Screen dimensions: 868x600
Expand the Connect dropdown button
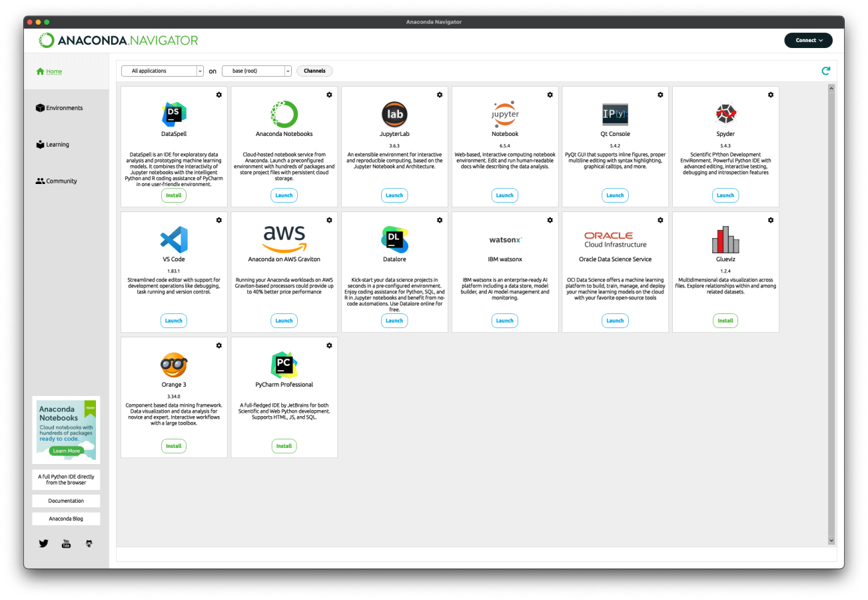[809, 40]
